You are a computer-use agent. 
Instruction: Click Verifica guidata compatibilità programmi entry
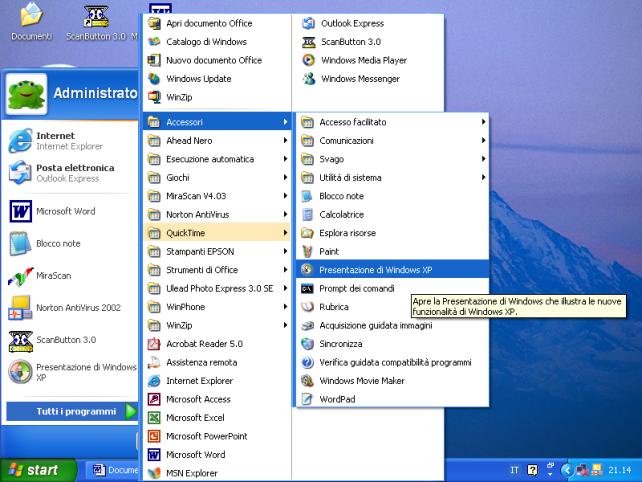point(392,362)
